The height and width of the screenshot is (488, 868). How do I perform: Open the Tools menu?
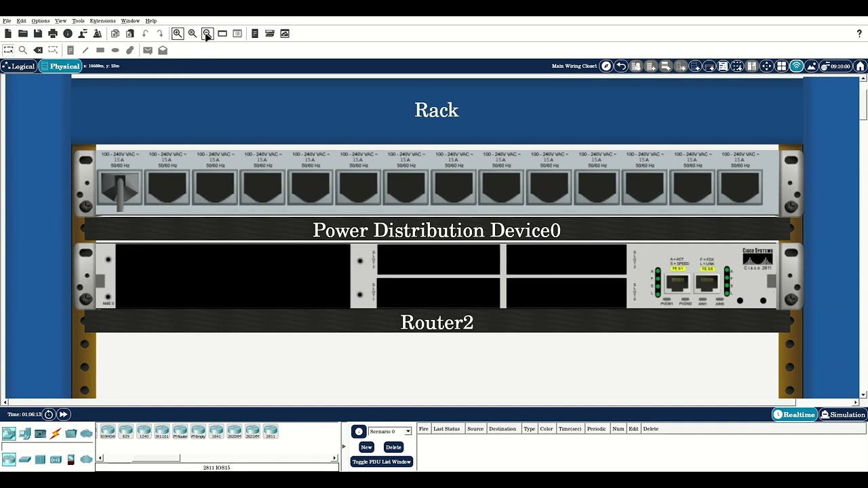pyautogui.click(x=78, y=21)
